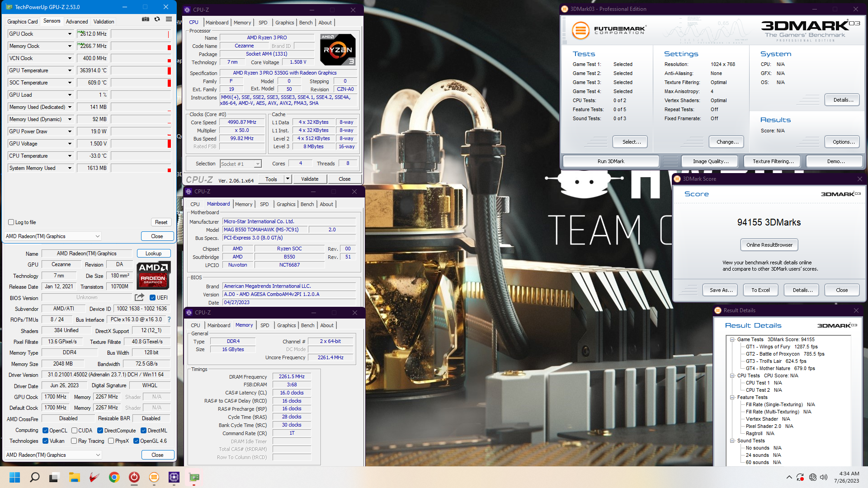Click Texture Filtering button in 3DMark03

(773, 161)
